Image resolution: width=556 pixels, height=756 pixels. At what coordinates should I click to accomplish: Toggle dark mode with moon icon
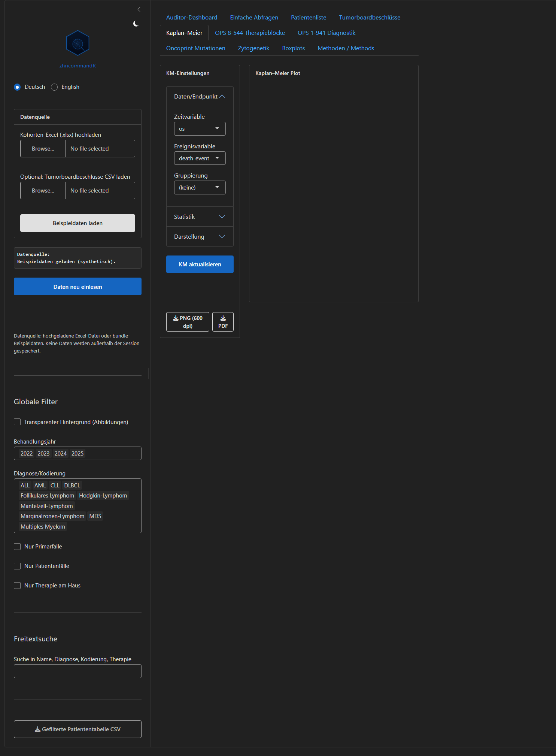[x=136, y=24]
